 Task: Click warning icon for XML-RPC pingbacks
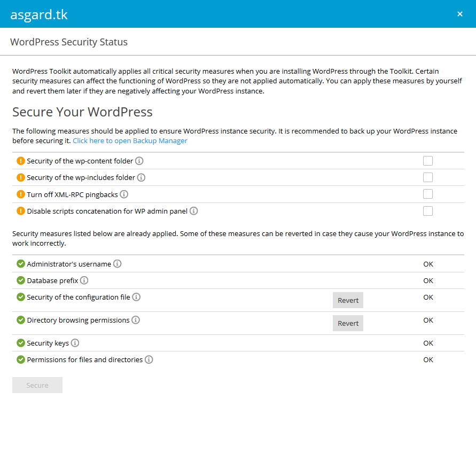pos(21,194)
